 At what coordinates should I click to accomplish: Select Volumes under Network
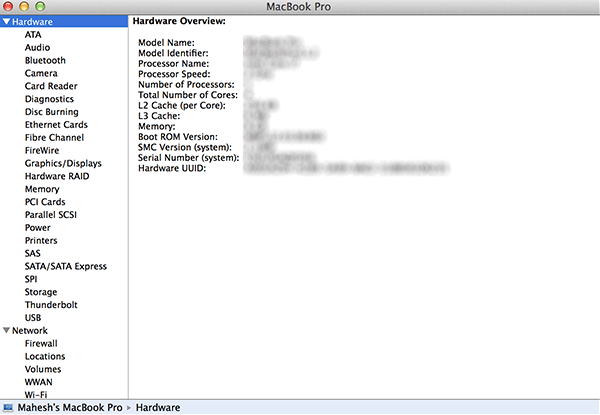(x=43, y=369)
